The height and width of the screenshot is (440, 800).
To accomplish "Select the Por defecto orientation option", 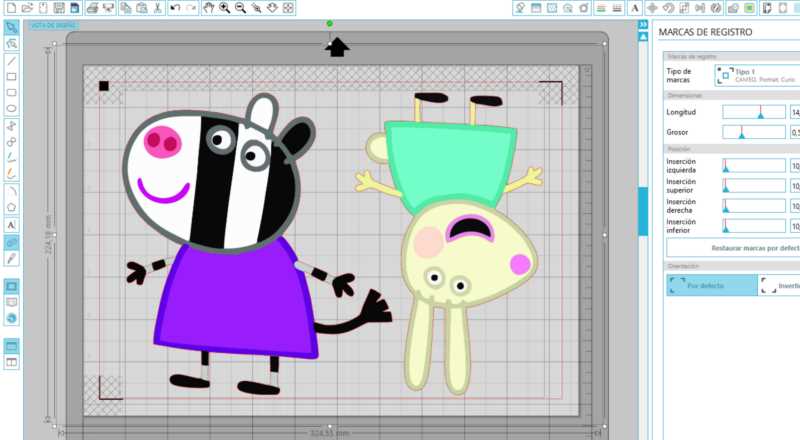I will pyautogui.click(x=712, y=285).
